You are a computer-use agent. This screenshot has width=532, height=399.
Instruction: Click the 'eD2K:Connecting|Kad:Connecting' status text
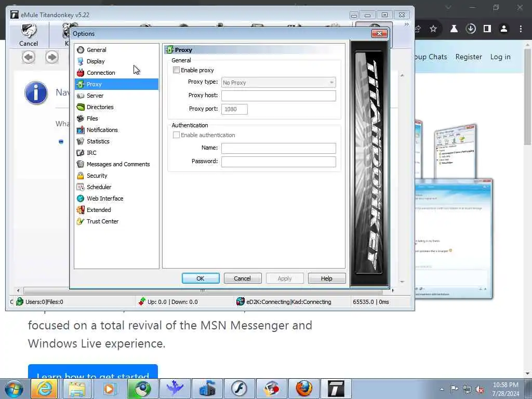(289, 302)
